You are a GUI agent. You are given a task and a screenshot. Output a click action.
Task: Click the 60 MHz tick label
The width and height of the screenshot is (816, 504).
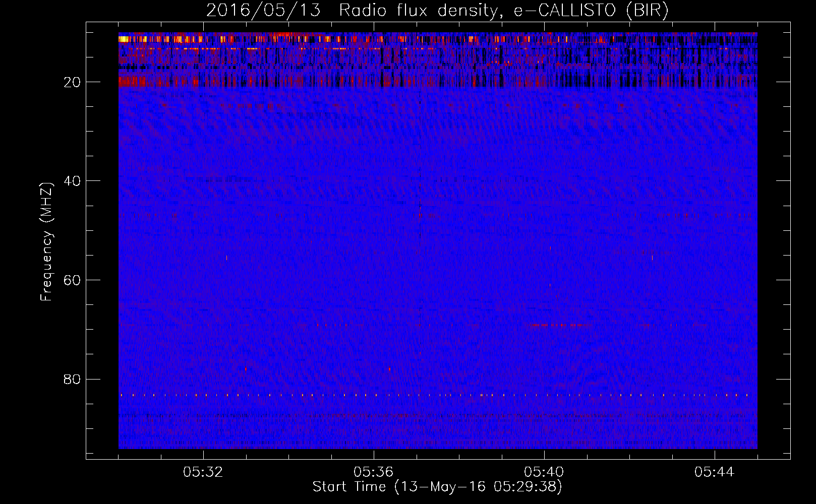pos(73,280)
